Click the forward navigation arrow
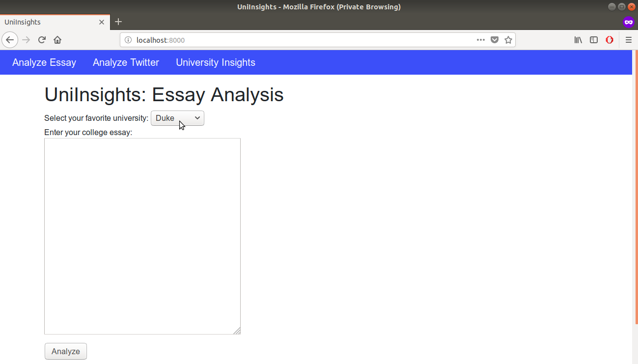 (27, 40)
